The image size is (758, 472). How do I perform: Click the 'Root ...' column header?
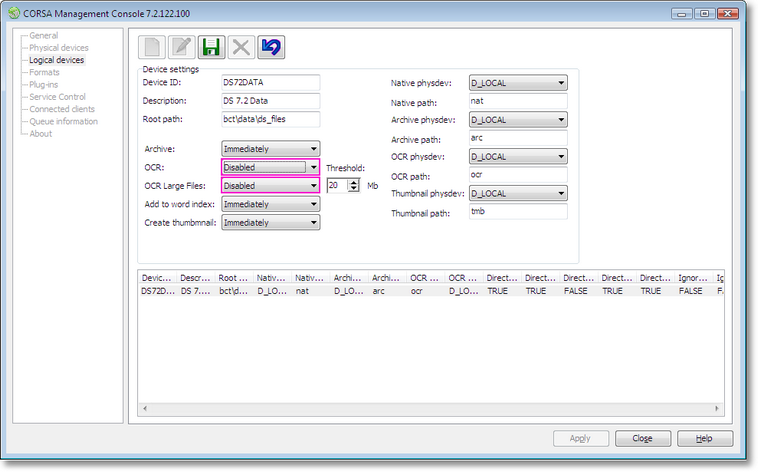click(x=233, y=278)
